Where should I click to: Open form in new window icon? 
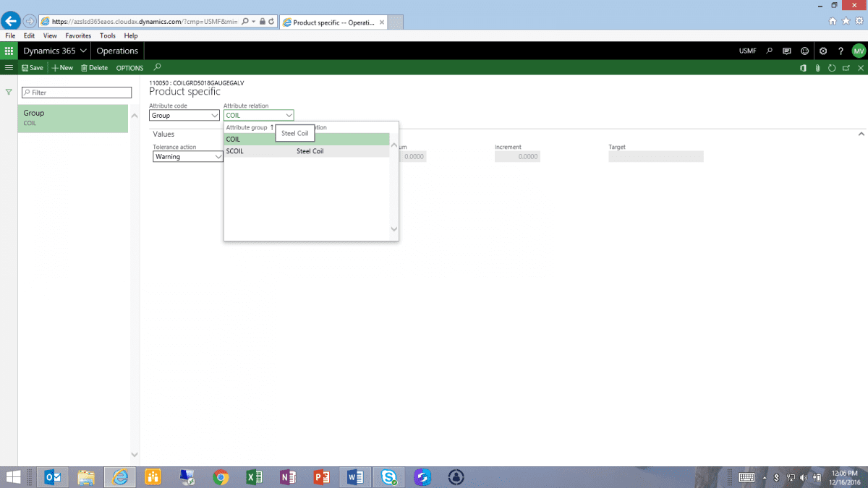846,68
